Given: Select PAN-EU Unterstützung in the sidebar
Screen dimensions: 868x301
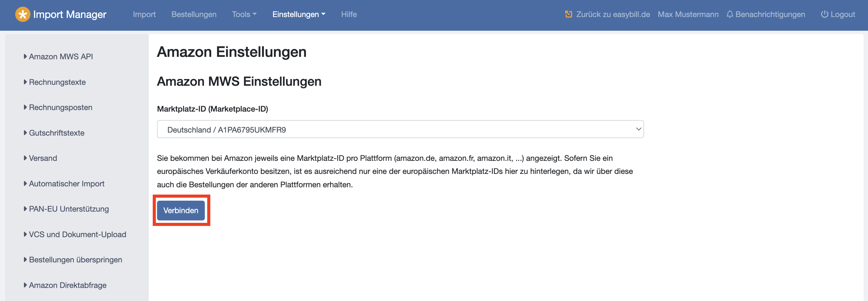Looking at the screenshot, I should [69, 209].
